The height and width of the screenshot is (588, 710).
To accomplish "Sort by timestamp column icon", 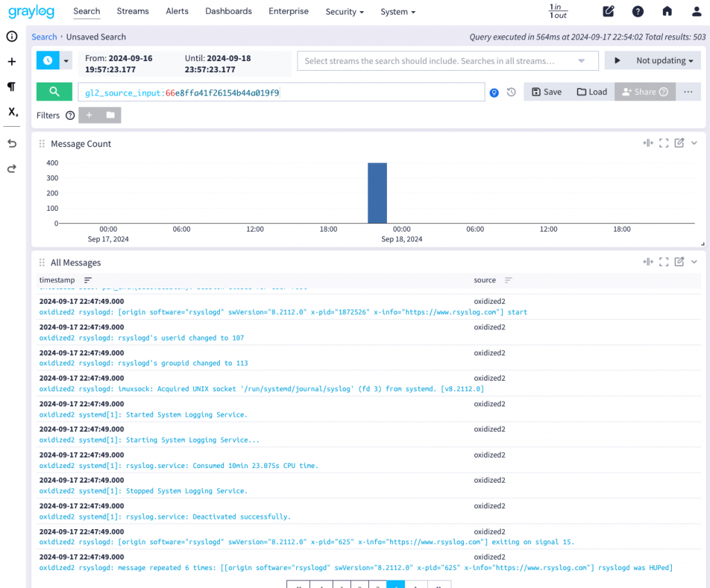I will coord(88,280).
